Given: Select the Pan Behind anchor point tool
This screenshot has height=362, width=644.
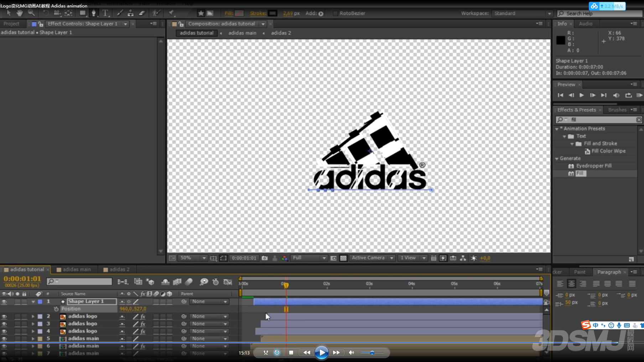Looking at the screenshot, I should coord(68,13).
